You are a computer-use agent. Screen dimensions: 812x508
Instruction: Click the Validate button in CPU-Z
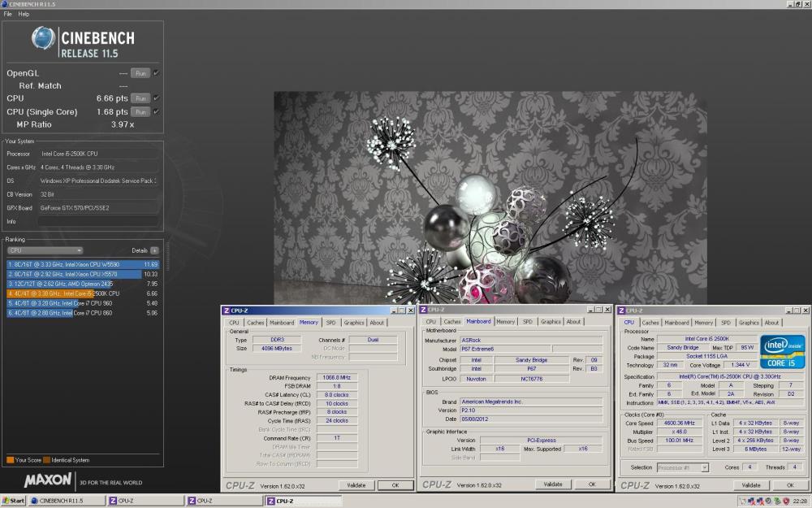(750, 484)
